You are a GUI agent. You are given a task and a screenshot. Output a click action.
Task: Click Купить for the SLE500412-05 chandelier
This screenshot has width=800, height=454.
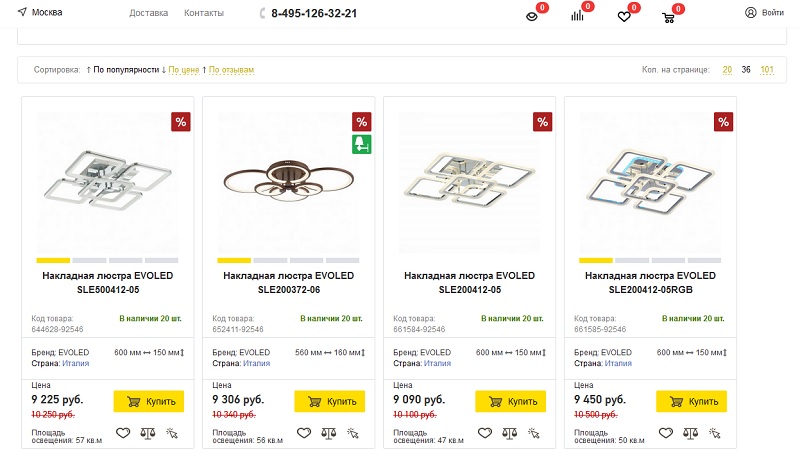tap(148, 401)
